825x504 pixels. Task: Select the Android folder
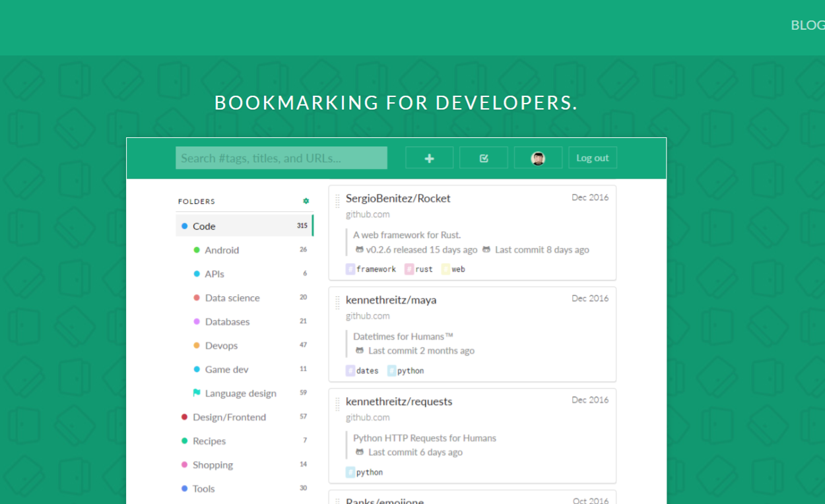click(222, 250)
